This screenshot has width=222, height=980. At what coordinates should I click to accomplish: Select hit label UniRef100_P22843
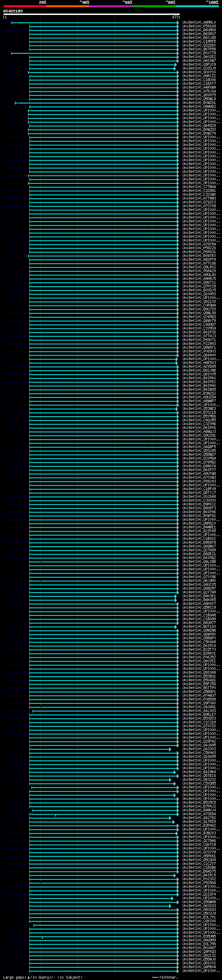pyautogui.click(x=199, y=343)
